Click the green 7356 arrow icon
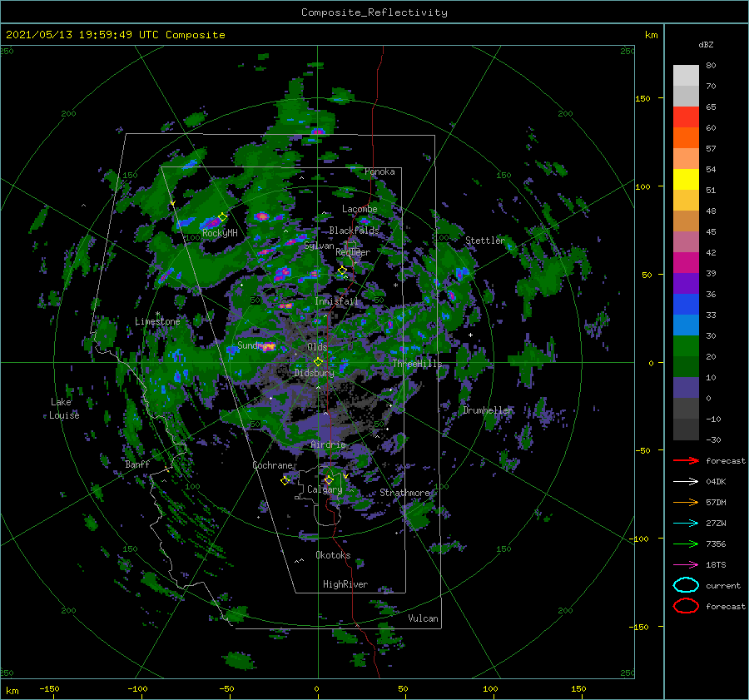Image resolution: width=749 pixels, height=700 pixels. coord(686,544)
